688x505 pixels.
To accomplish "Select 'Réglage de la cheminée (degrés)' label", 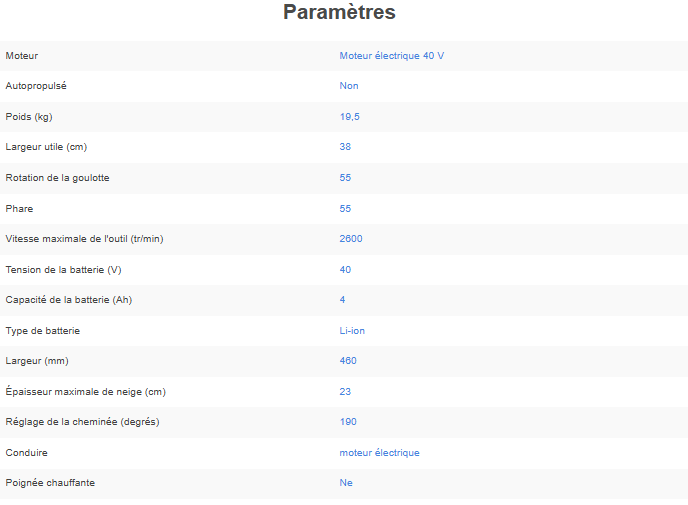I will pos(82,422).
